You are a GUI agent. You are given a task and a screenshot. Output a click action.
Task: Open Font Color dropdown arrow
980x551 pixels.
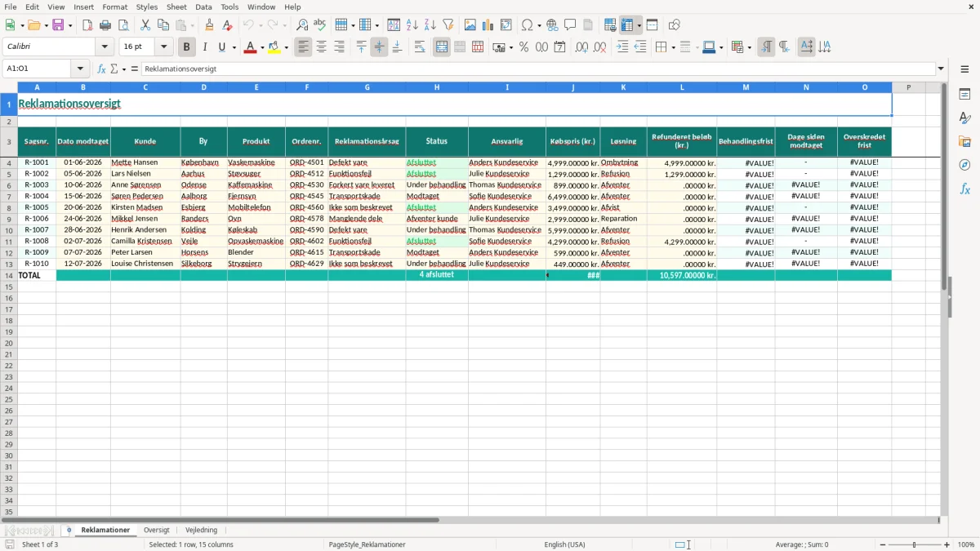click(x=262, y=47)
